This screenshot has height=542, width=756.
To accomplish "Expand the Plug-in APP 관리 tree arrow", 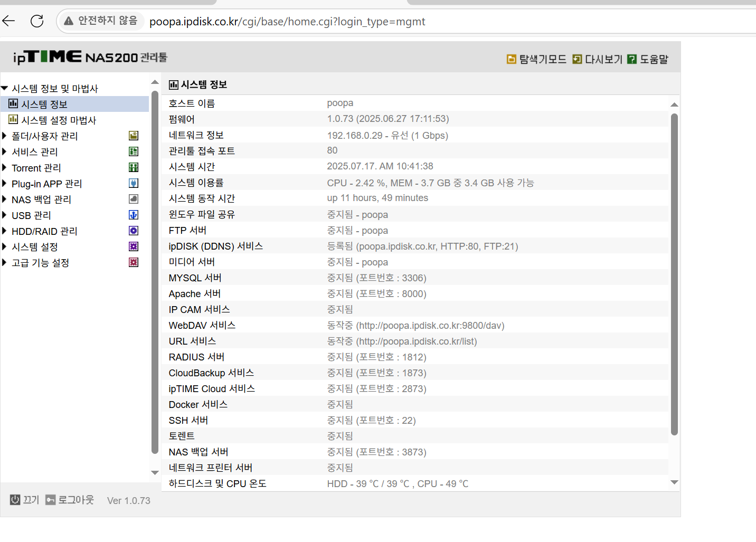I will (x=4, y=184).
